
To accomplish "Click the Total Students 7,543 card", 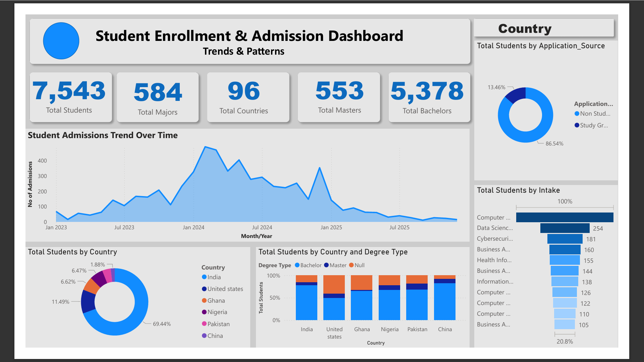I will click(71, 97).
